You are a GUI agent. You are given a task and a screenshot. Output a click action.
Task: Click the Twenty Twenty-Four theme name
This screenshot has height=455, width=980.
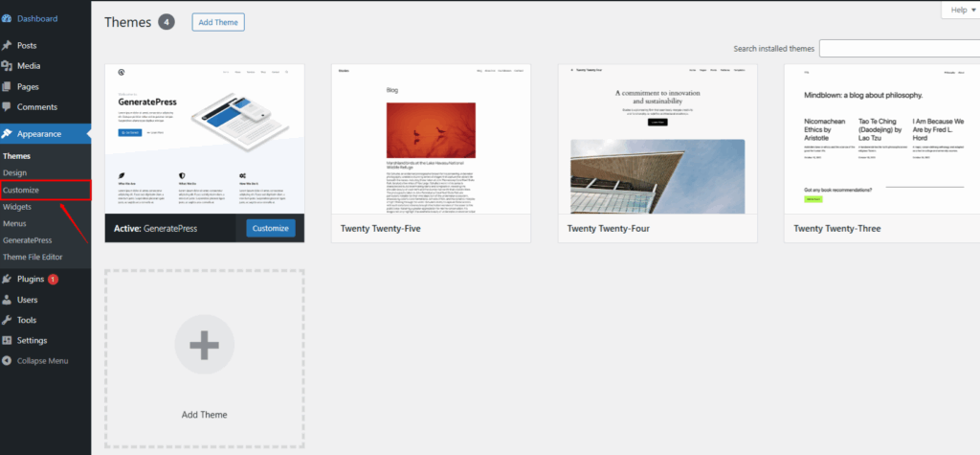[x=608, y=228]
